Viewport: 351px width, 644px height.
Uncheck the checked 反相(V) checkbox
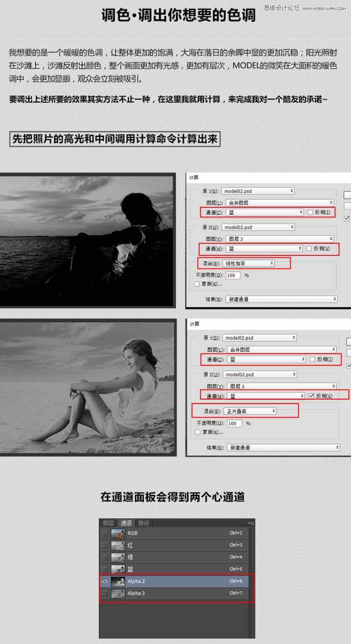point(311,396)
